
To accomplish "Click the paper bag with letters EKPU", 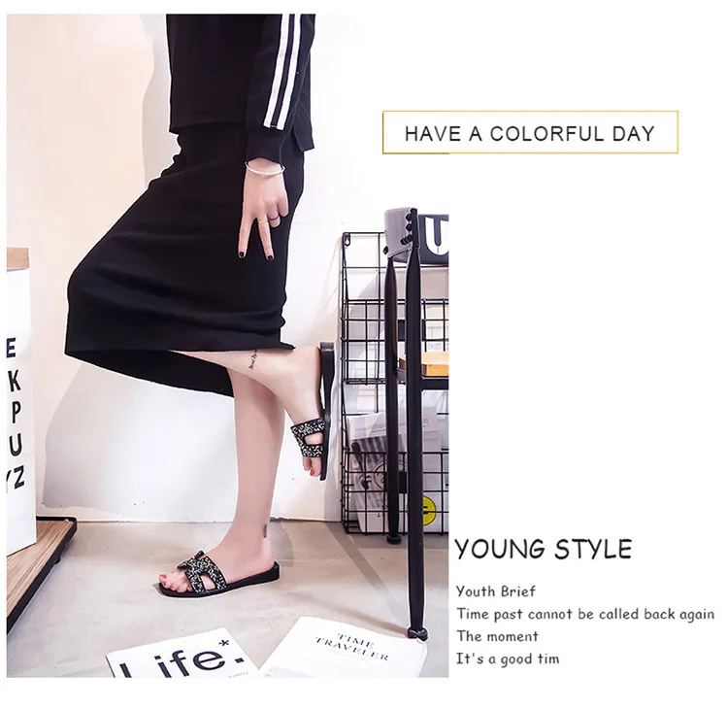I will click(x=19, y=399).
